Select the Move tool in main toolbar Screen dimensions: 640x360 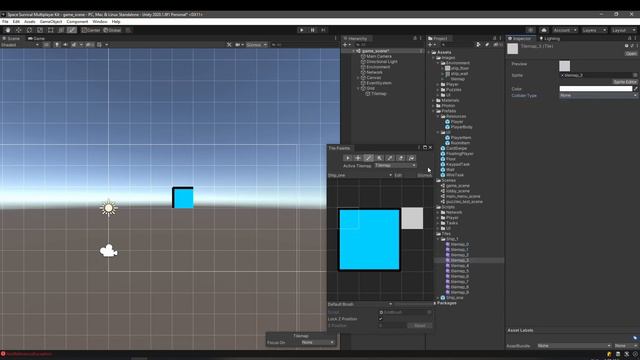point(18,30)
